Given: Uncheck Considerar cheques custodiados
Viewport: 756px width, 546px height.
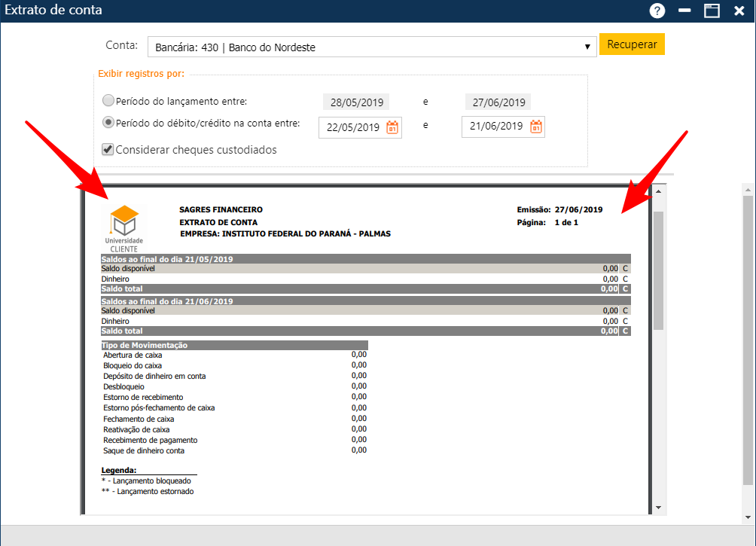Looking at the screenshot, I should pyautogui.click(x=107, y=149).
